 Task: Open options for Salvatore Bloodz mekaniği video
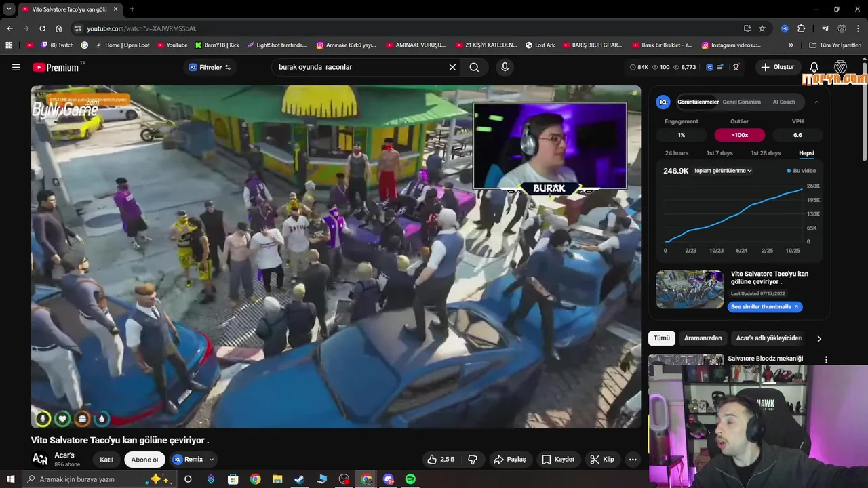tap(826, 359)
